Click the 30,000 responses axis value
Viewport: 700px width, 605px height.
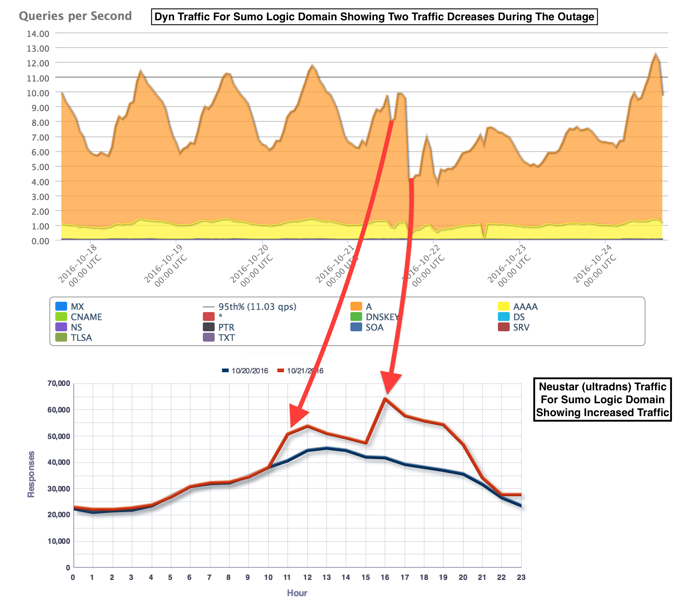pos(59,488)
